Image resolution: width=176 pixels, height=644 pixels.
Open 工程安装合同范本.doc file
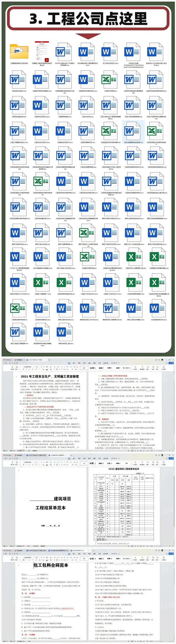[19, 80]
